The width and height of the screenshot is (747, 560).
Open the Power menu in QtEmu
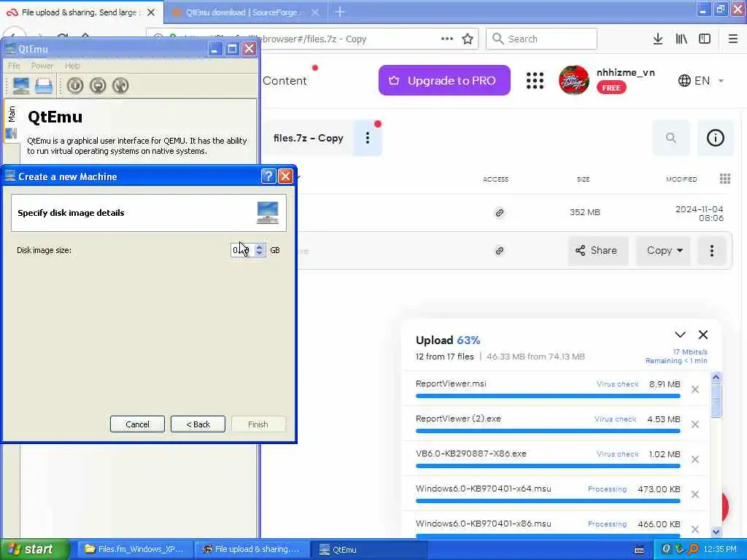click(x=42, y=66)
